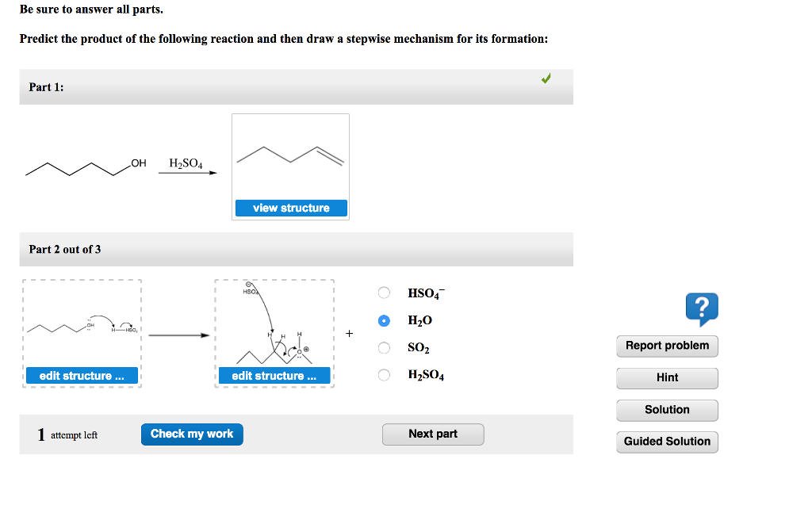Click the Part 1 header bar

tap(297, 87)
